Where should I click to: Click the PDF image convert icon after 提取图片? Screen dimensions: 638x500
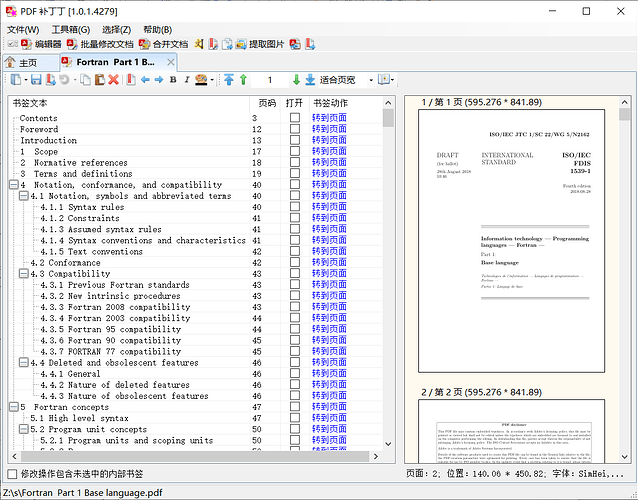point(295,44)
